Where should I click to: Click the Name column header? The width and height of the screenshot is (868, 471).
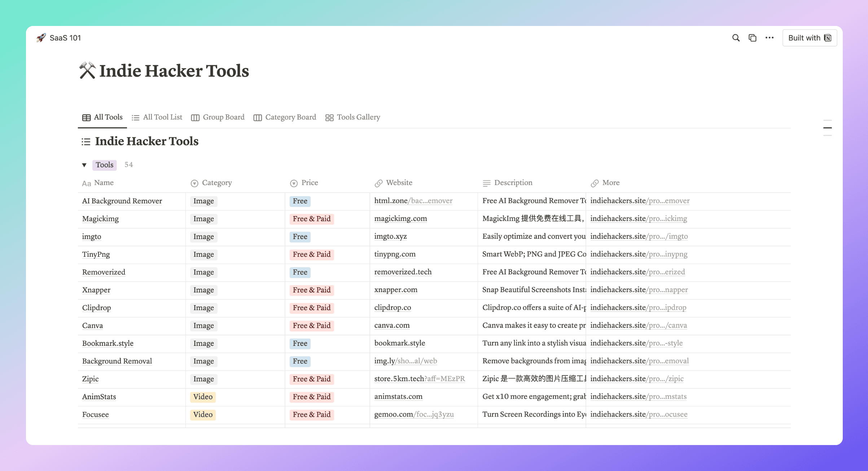(98, 183)
